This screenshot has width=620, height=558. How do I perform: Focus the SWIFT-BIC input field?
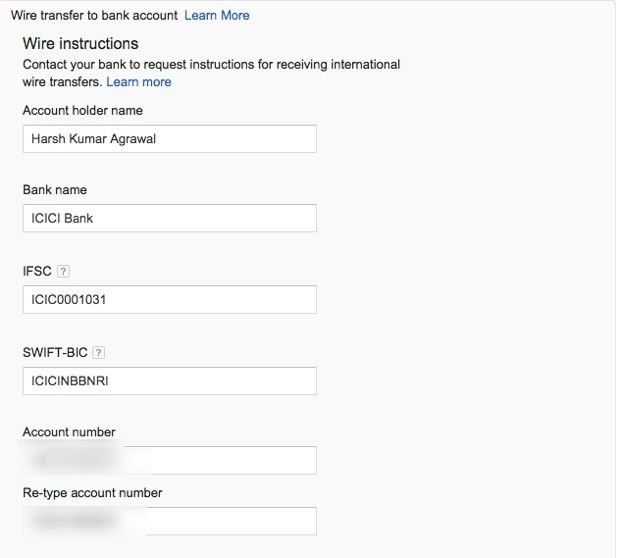169,380
